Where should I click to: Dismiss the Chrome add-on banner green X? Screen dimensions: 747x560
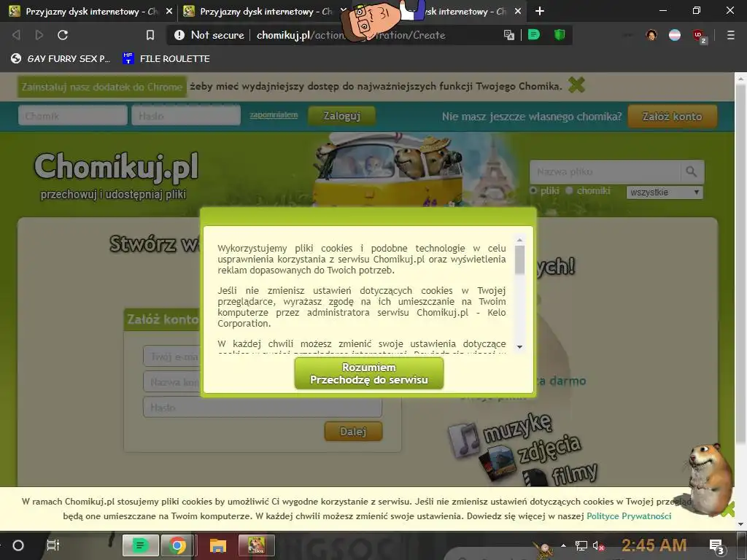tap(576, 85)
